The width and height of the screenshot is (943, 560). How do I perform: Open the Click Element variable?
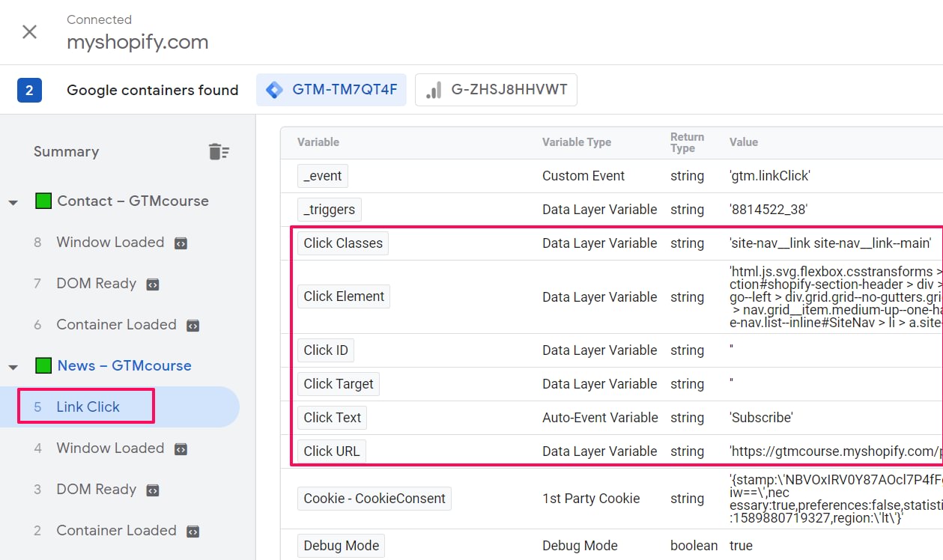click(x=344, y=296)
